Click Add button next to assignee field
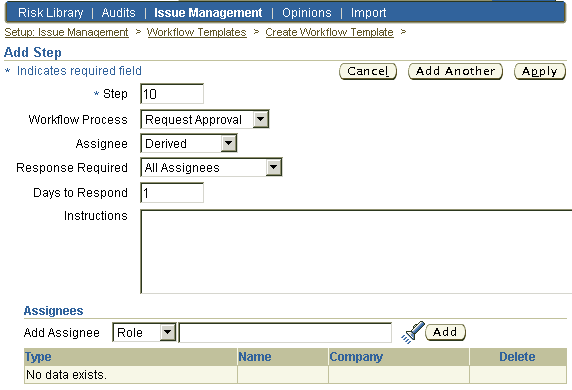 445,332
